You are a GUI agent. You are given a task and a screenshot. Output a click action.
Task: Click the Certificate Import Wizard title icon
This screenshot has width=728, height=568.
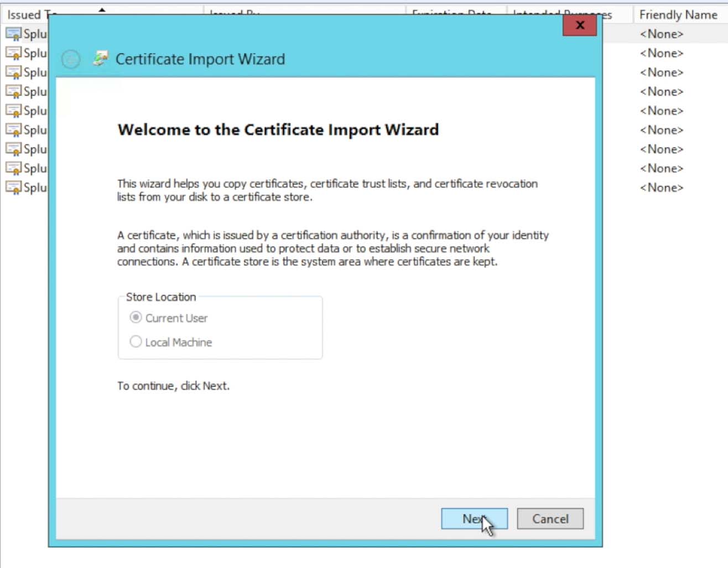tap(101, 59)
